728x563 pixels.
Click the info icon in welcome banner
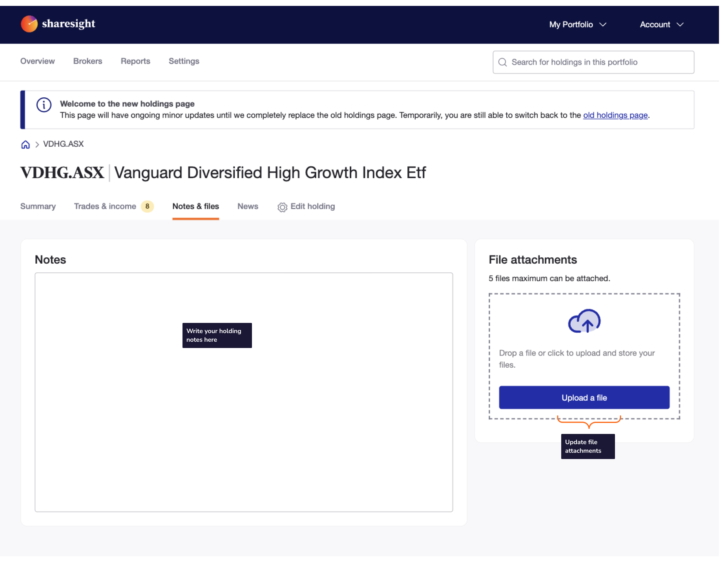tap(44, 105)
